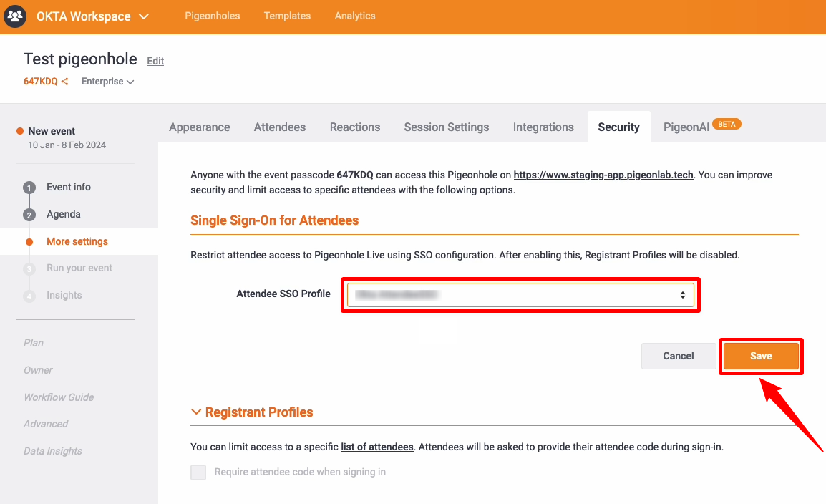This screenshot has height=504, width=826.
Task: Click Edit next to Test pigeonhole
Action: (x=155, y=61)
